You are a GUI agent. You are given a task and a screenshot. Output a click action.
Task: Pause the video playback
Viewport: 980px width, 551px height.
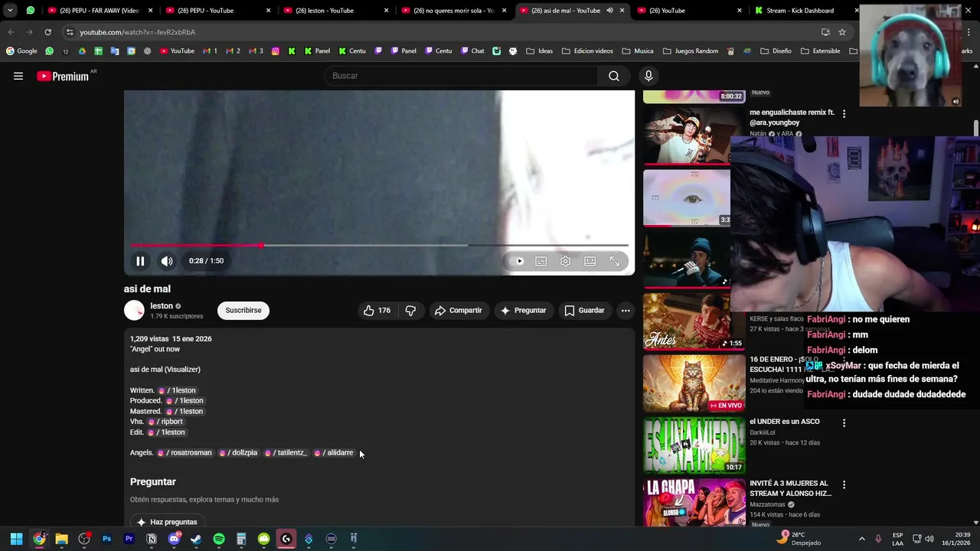pyautogui.click(x=140, y=261)
